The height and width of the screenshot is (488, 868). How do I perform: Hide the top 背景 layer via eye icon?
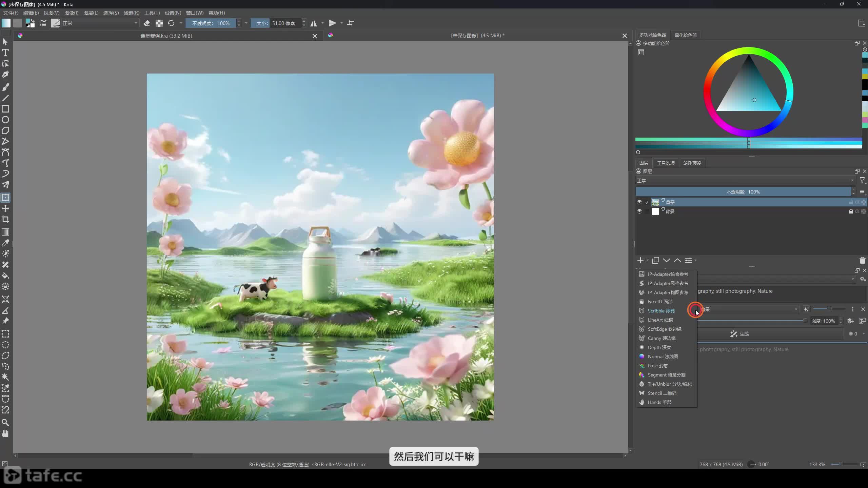(x=639, y=202)
